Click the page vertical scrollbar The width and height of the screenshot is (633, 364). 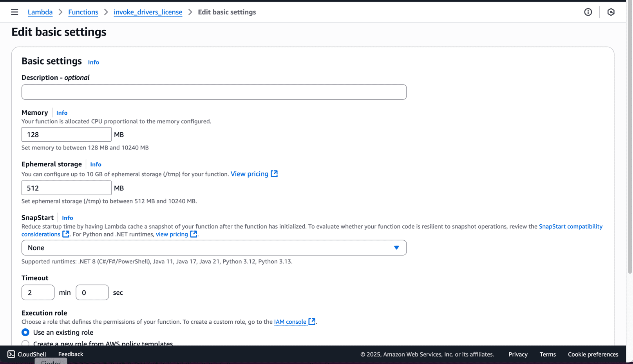(x=630, y=137)
